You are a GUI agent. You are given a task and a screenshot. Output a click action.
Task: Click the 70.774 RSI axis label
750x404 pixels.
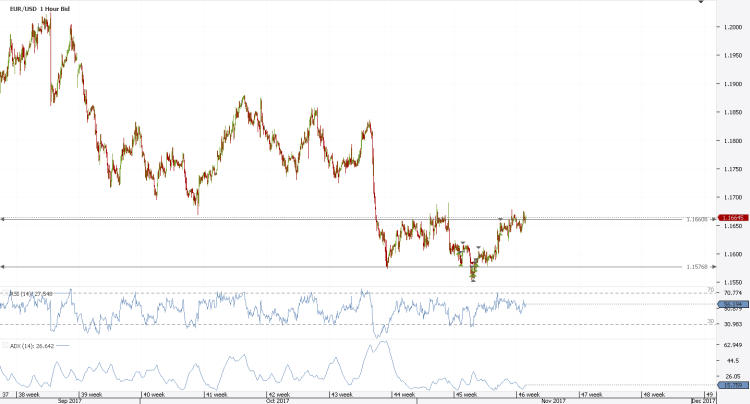[733, 293]
